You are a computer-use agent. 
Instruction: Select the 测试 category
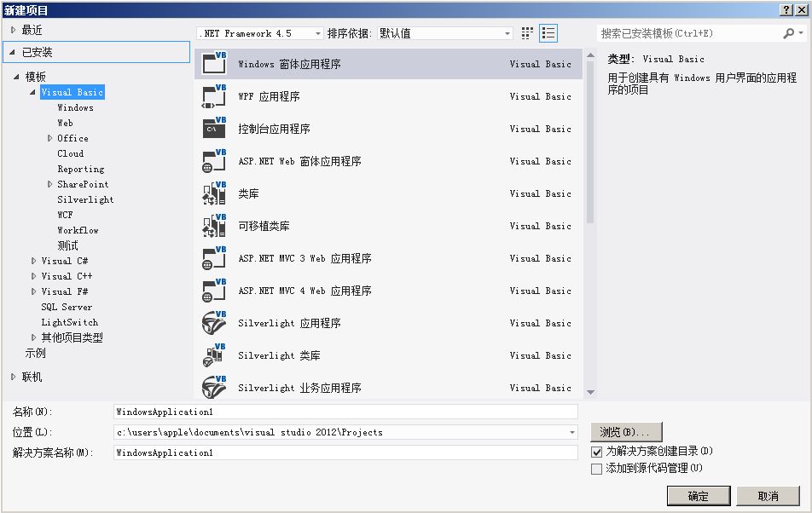click(68, 245)
